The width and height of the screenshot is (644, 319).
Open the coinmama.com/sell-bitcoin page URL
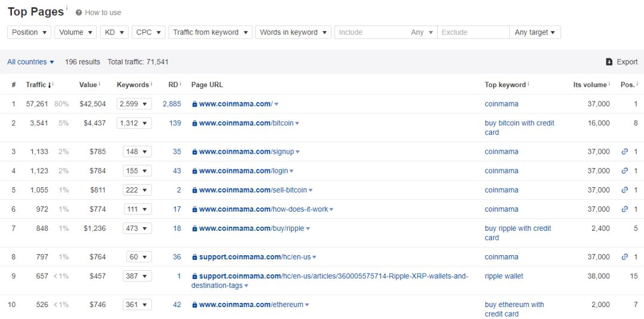253,190
